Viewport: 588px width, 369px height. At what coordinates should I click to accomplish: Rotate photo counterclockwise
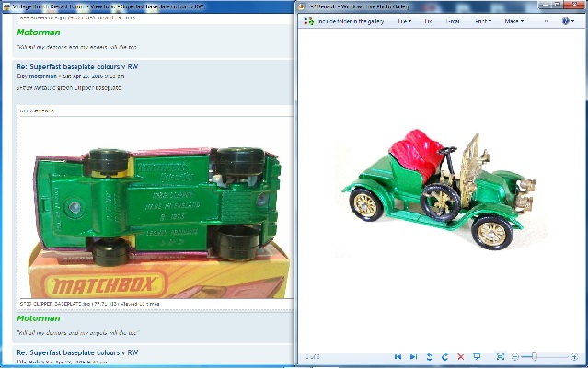pos(430,356)
